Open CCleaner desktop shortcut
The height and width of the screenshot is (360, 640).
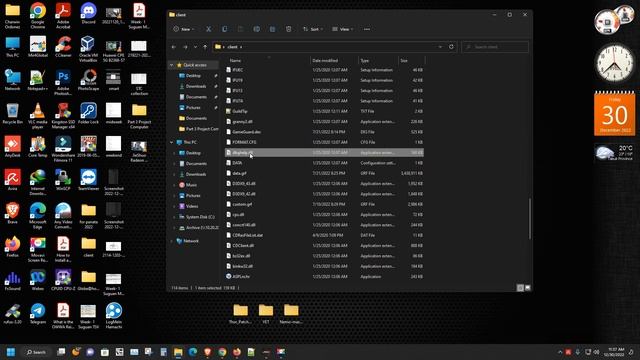(x=63, y=47)
